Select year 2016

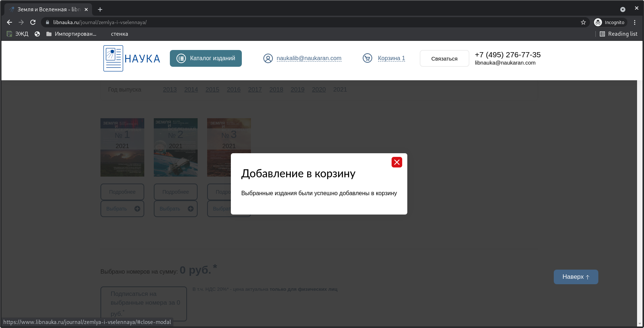click(x=234, y=89)
